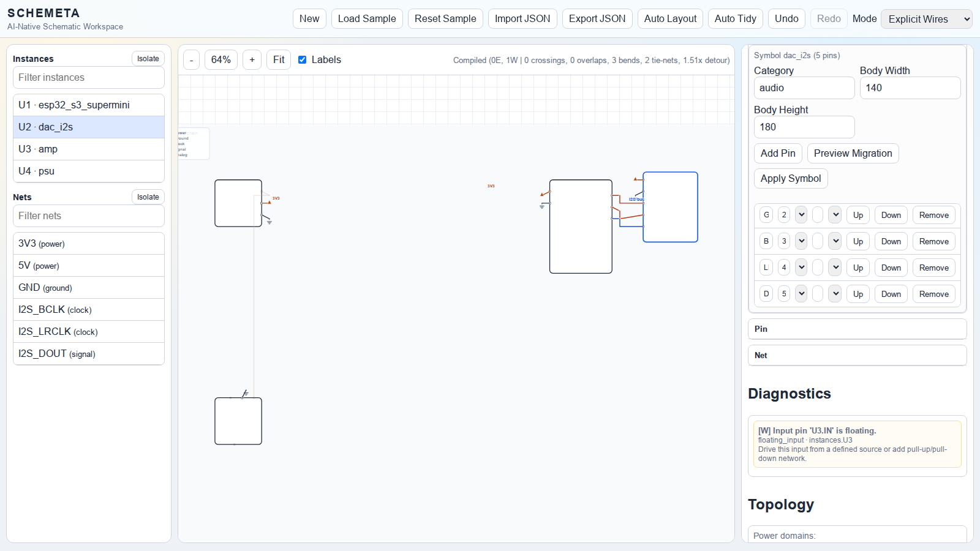Open the Mode dropdown showing Explicit Wires
The height and width of the screenshot is (551, 980).
926,19
